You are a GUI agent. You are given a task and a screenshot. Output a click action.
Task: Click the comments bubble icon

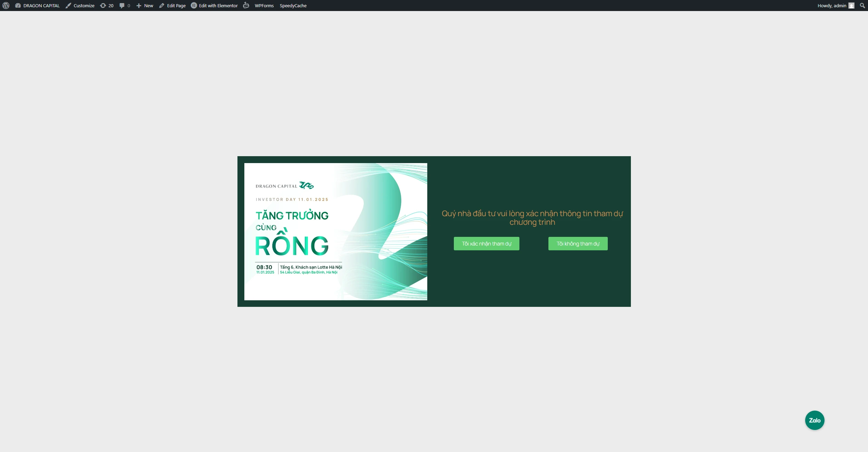(122, 6)
